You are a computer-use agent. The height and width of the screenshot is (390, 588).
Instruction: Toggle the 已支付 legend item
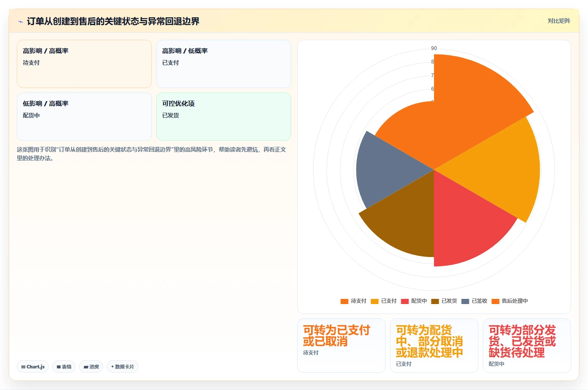tap(384, 301)
